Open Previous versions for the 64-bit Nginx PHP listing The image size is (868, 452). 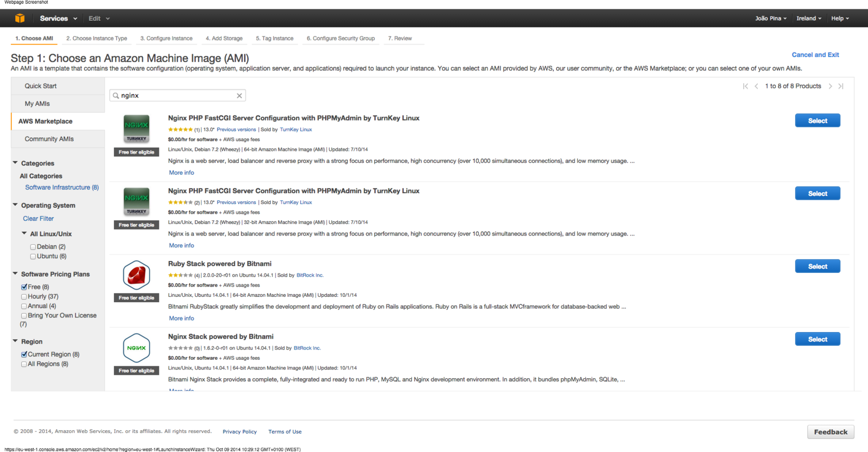click(x=237, y=130)
